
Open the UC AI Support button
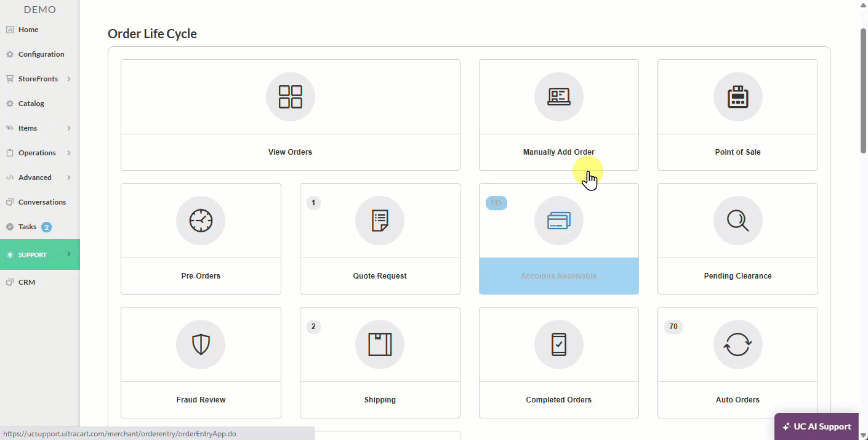pyautogui.click(x=816, y=426)
